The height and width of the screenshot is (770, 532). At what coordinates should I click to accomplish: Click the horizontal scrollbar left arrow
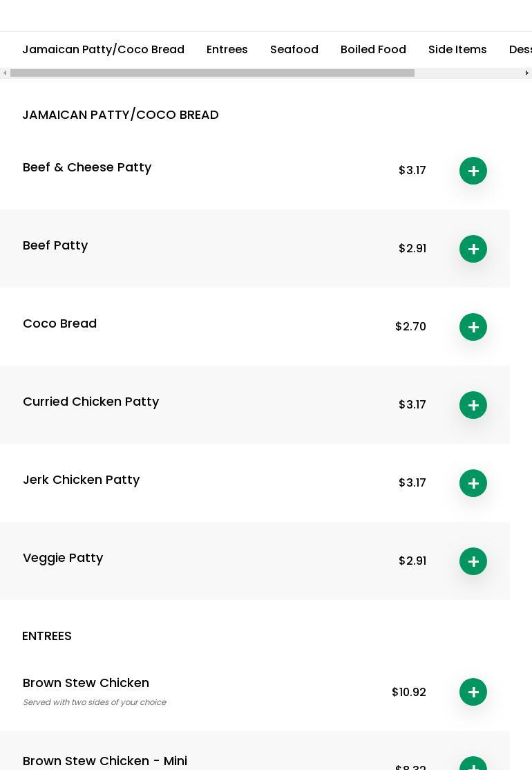[5, 73]
